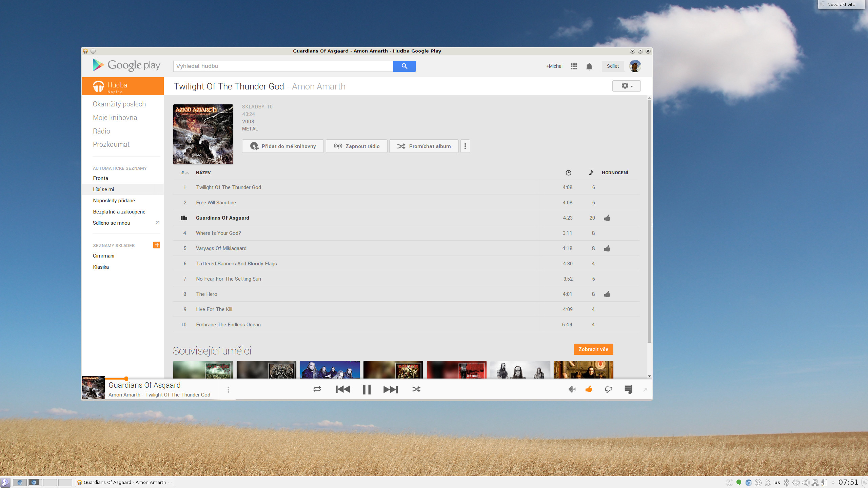Open the Hudba section header

coord(123,86)
